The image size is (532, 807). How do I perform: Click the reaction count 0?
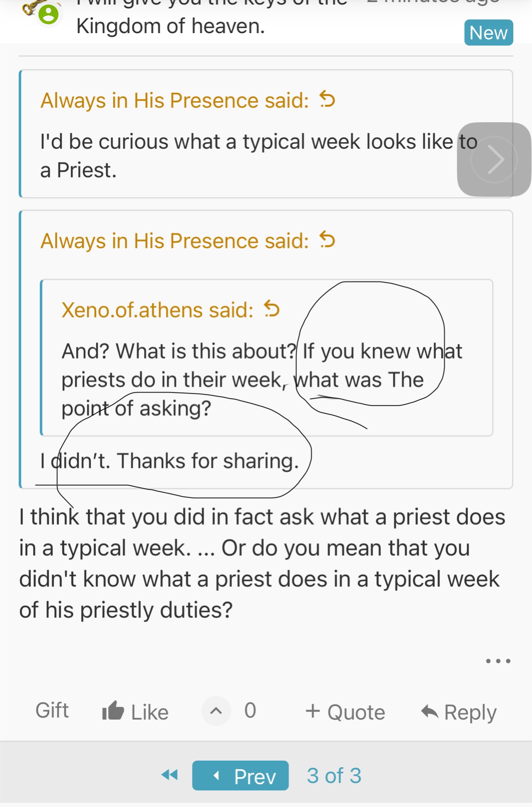pos(250,710)
